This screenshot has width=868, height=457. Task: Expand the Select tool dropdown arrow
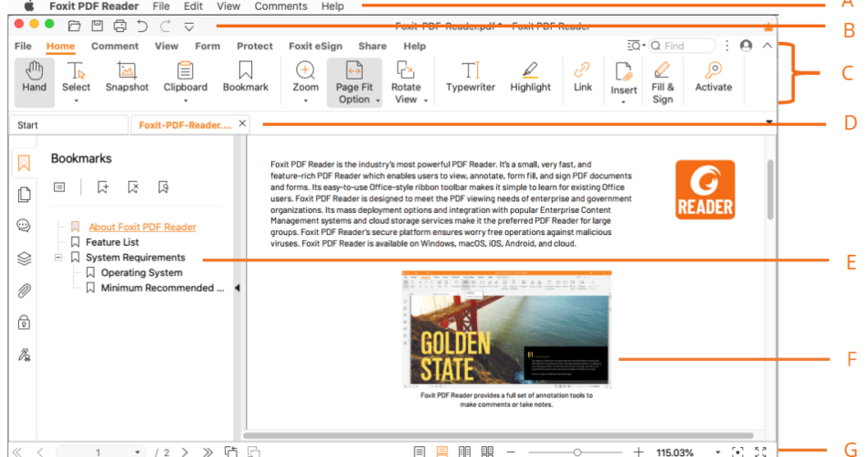[x=77, y=101]
